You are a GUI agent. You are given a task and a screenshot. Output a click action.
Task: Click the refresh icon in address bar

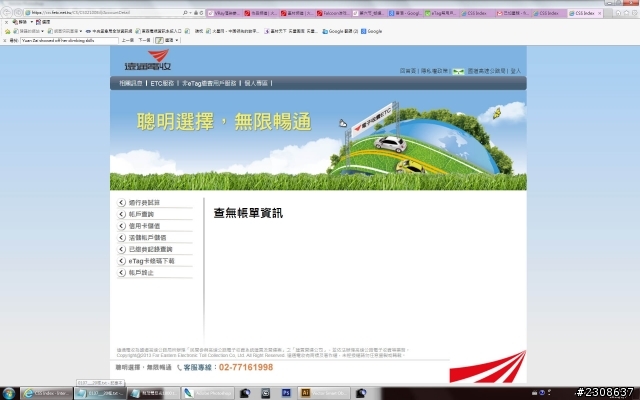(x=201, y=13)
